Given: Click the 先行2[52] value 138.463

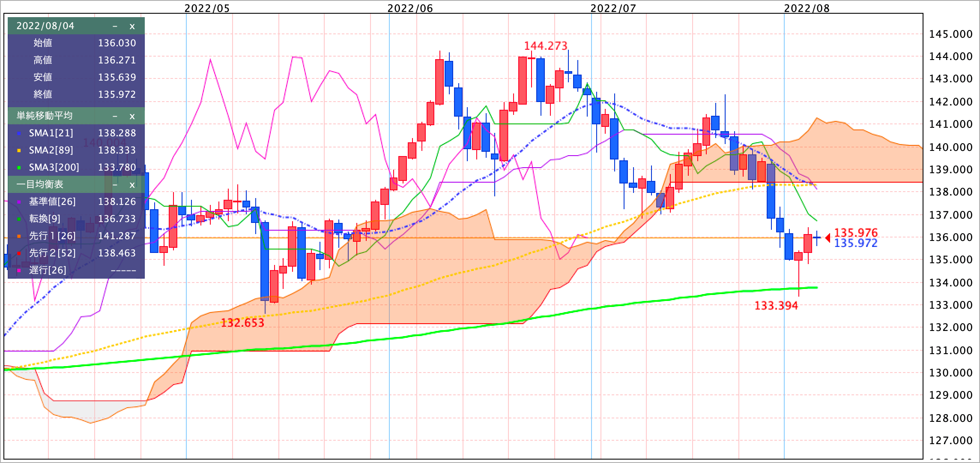Looking at the screenshot, I should (117, 253).
